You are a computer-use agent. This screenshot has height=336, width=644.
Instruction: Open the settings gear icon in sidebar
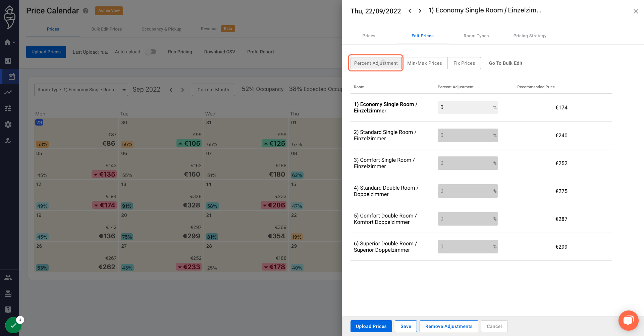coord(8,125)
